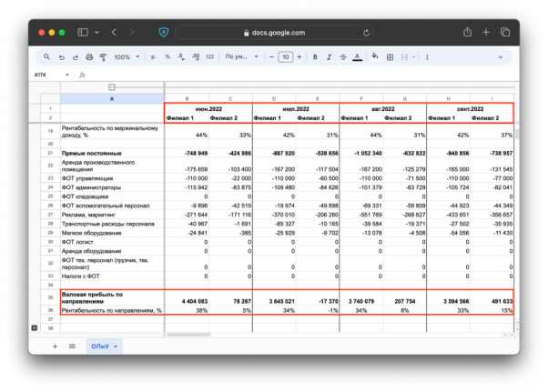548x392 pixels.
Task: Collapse the toolbar with the chevron
Action: 500,57
